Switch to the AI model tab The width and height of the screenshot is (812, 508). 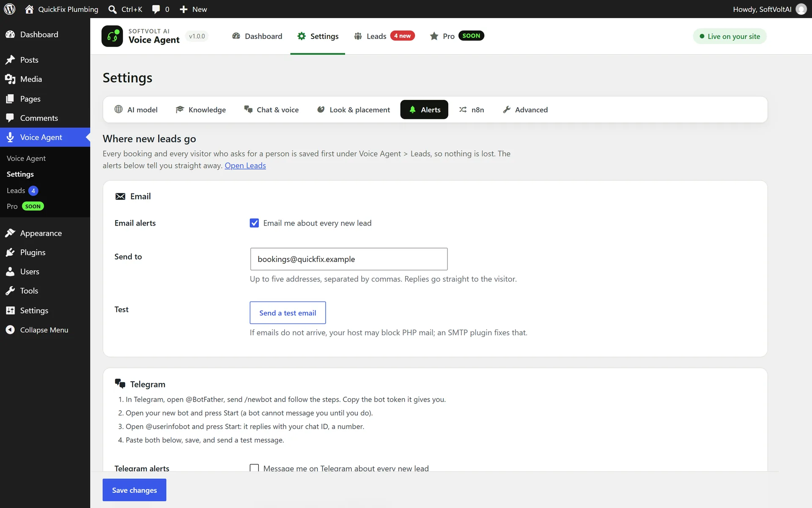136,110
